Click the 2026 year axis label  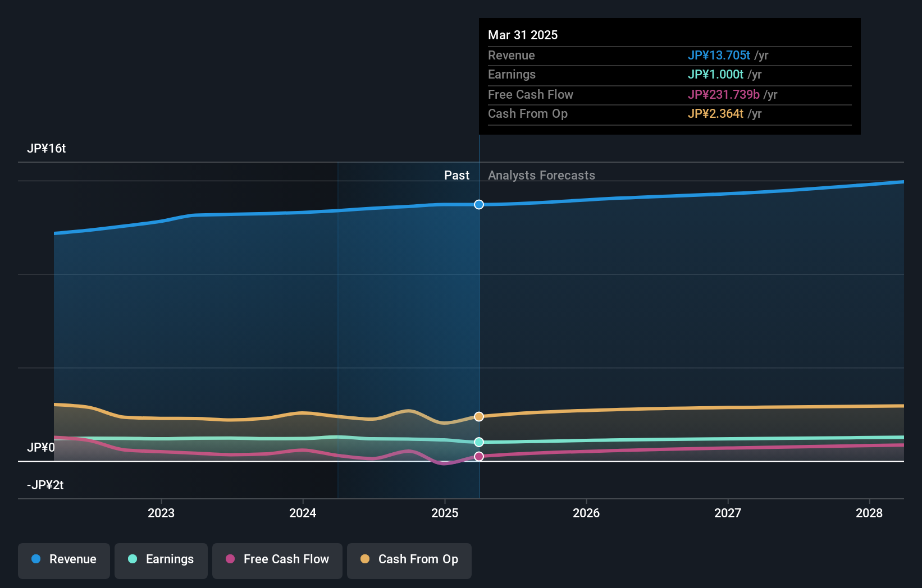(x=586, y=512)
